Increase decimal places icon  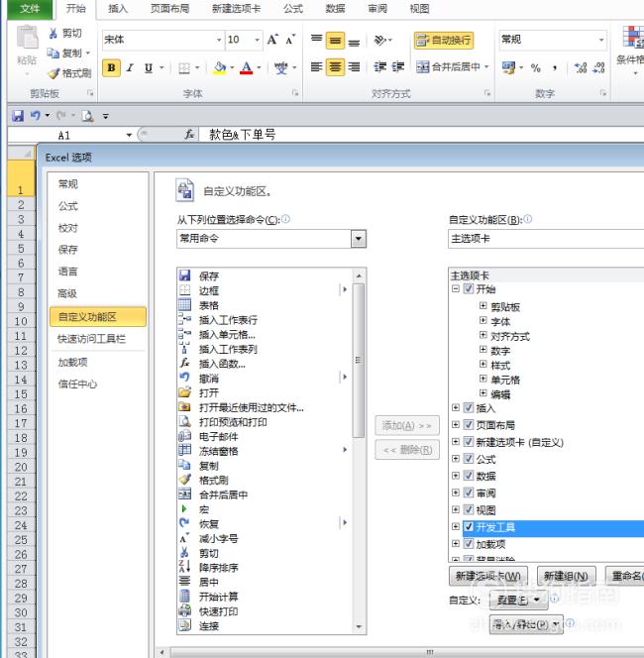[x=581, y=67]
